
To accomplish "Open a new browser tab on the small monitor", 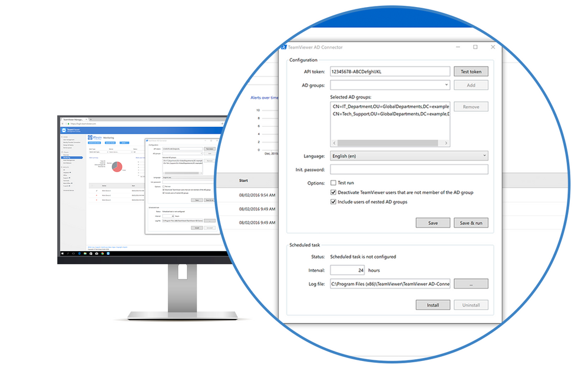I will 91,119.
